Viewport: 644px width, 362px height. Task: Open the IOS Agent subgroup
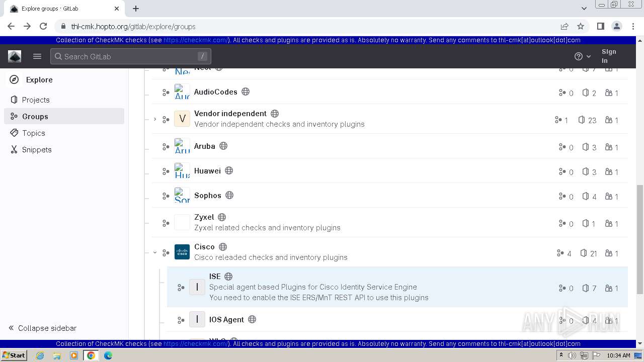point(226,319)
